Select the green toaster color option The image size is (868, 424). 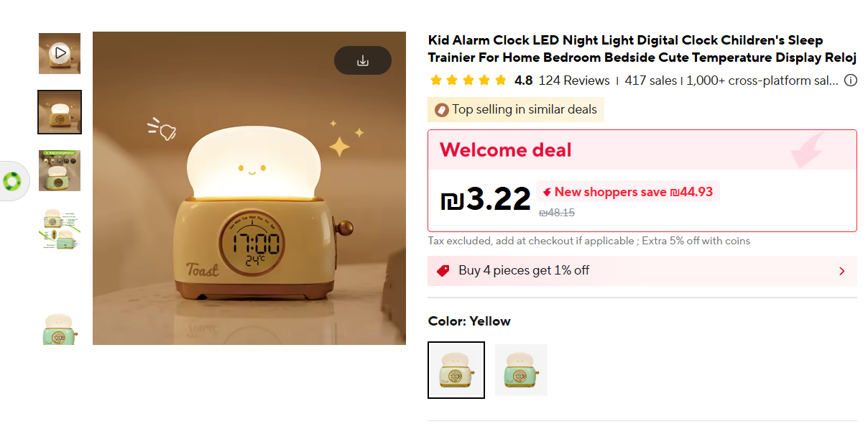click(521, 370)
